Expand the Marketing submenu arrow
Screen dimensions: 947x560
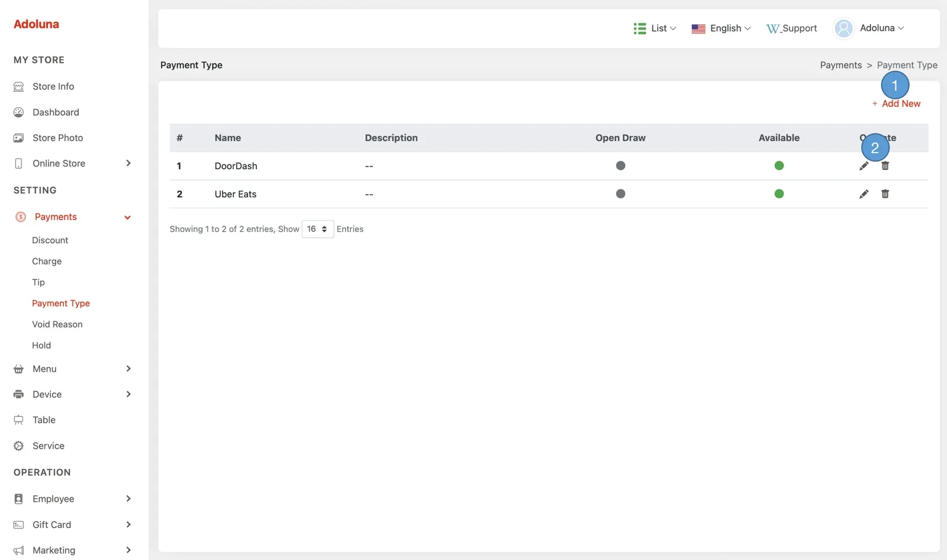[128, 551]
